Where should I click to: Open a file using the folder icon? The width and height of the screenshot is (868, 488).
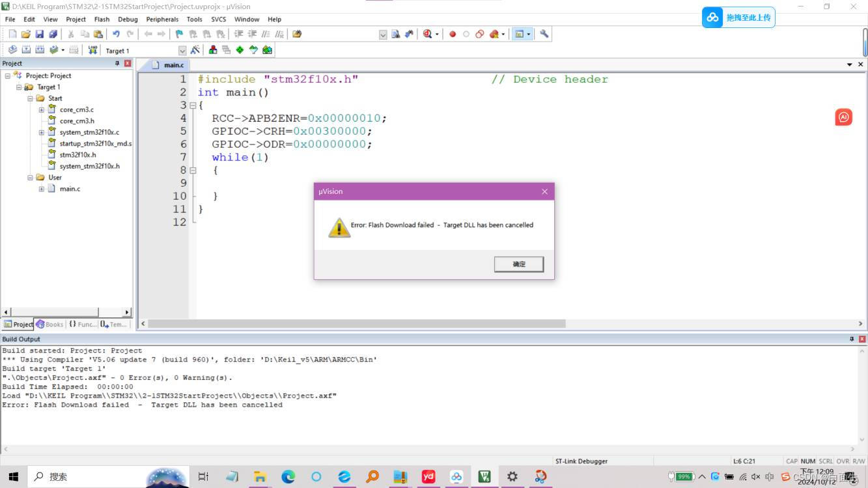26,34
